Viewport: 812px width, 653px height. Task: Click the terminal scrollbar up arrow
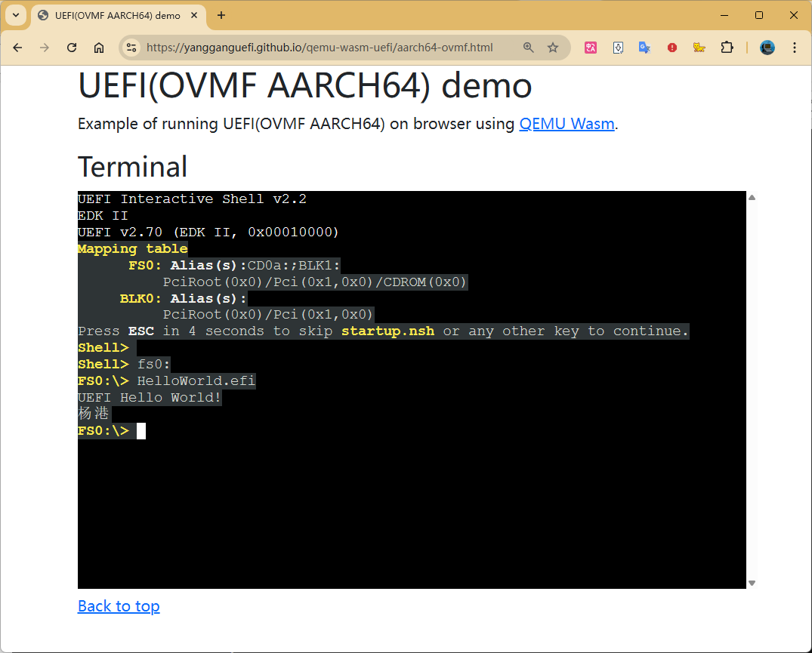pos(752,198)
